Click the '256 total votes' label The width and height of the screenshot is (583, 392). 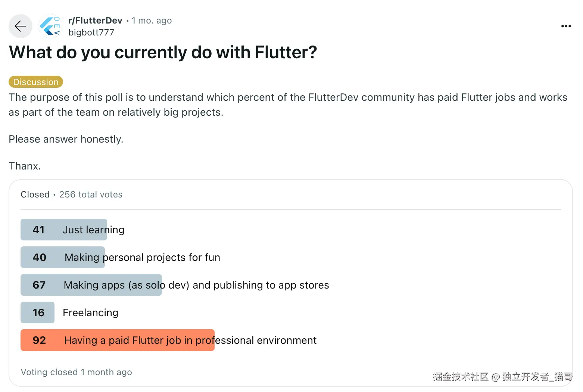(91, 195)
